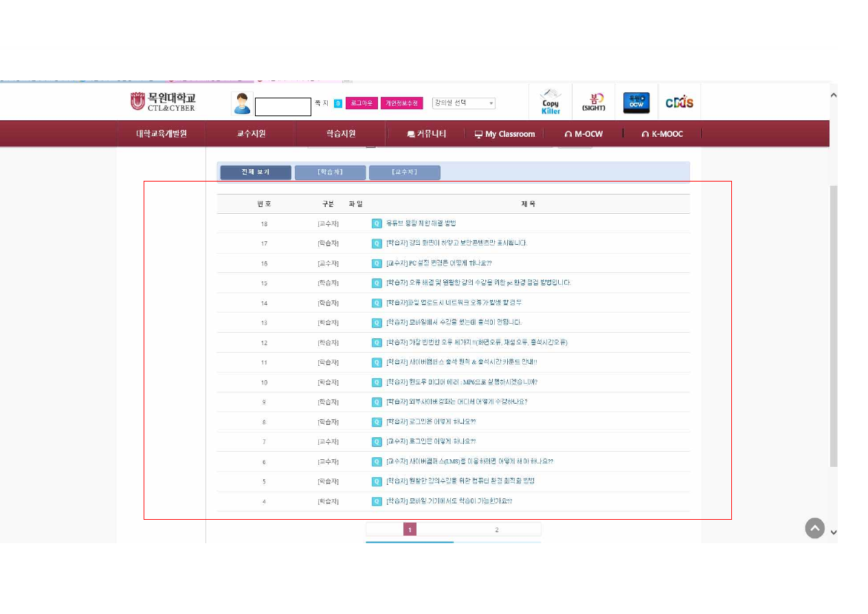Go to page 2 of the list
The image size is (868, 614).
click(497, 529)
